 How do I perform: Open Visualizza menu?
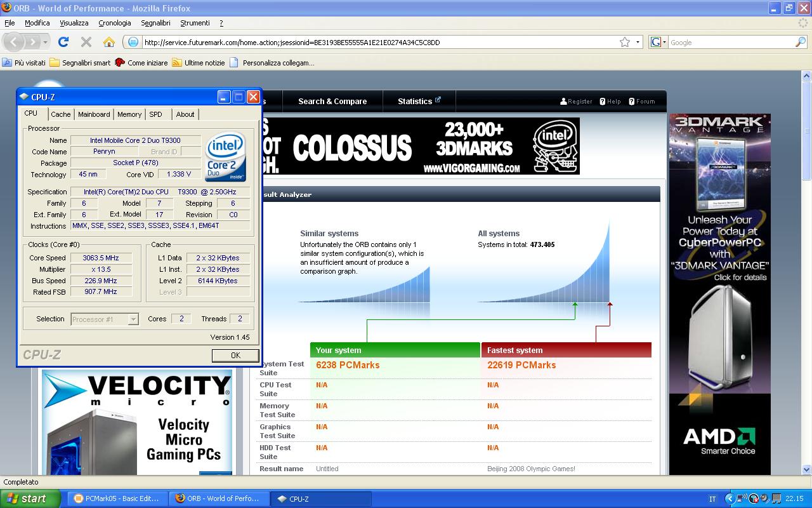[74, 23]
